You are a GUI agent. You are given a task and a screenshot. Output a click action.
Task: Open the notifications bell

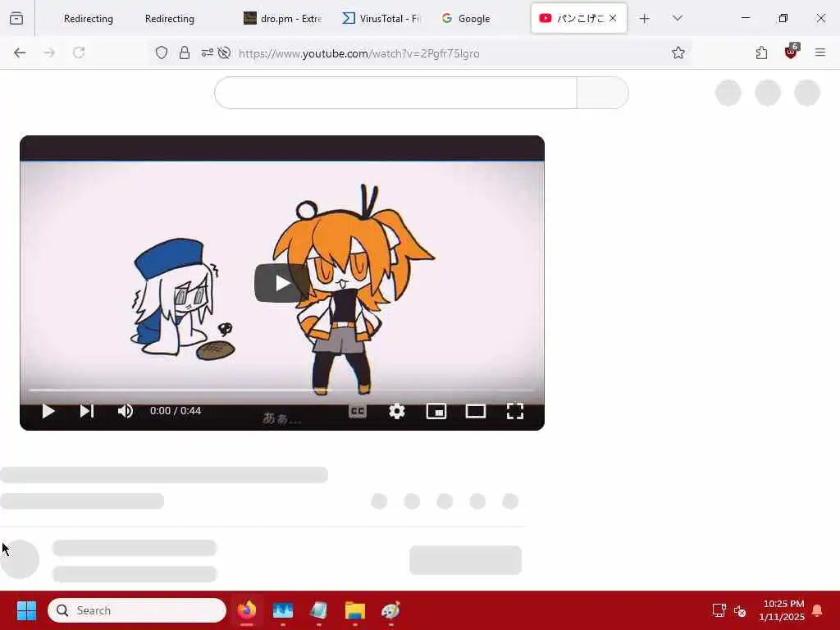point(817,610)
